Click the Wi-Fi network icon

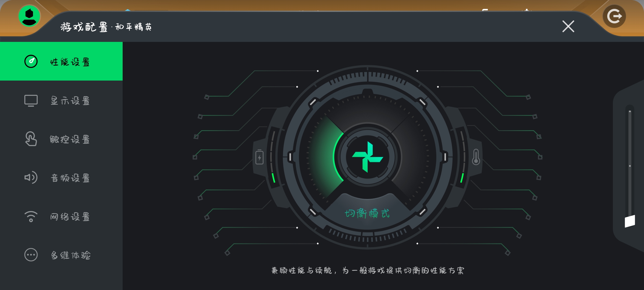pyautogui.click(x=31, y=216)
